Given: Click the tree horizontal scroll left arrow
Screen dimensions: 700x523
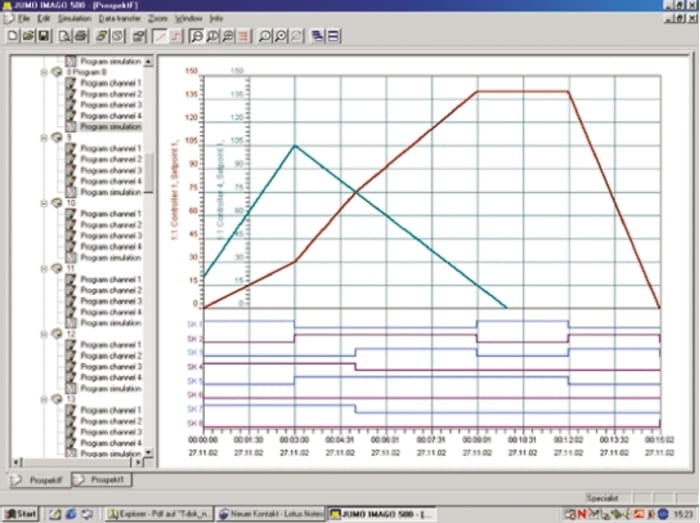Looking at the screenshot, I should 16,462.
